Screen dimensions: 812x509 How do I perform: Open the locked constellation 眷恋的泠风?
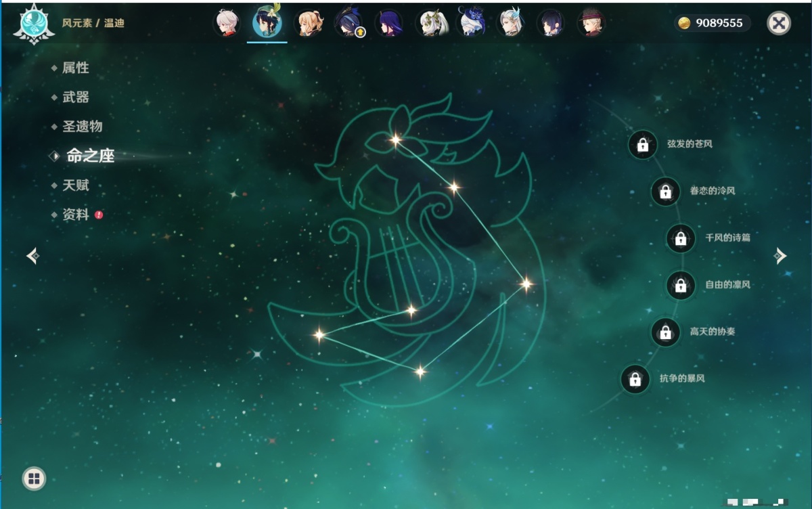[x=665, y=192]
